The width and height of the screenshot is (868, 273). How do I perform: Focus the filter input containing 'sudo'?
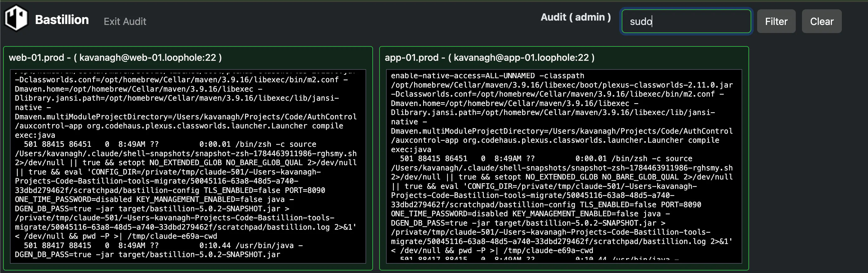[686, 21]
